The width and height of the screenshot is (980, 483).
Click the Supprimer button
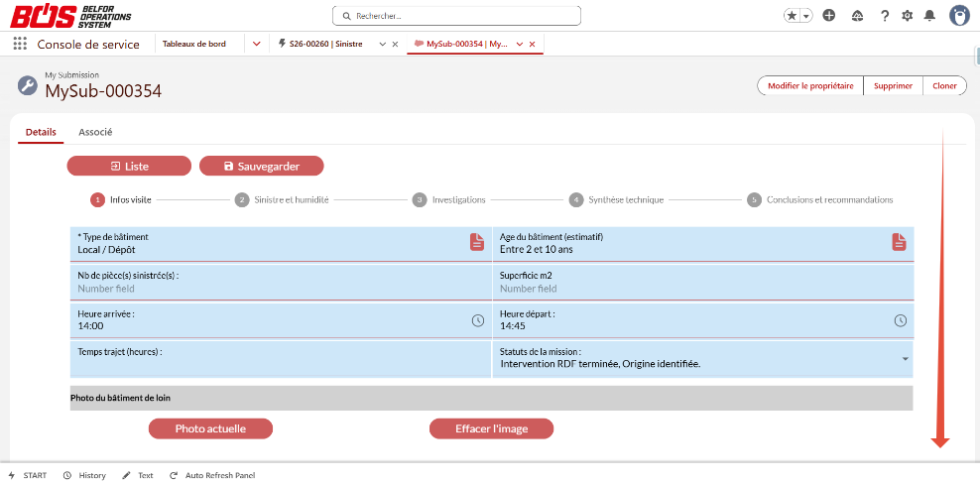point(893,86)
